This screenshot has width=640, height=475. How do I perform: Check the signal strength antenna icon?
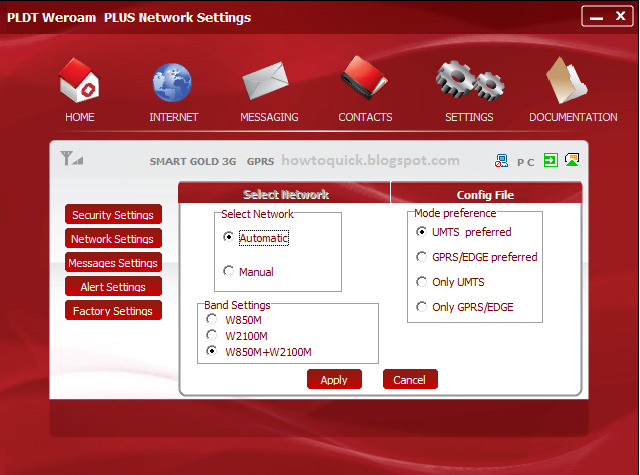72,158
